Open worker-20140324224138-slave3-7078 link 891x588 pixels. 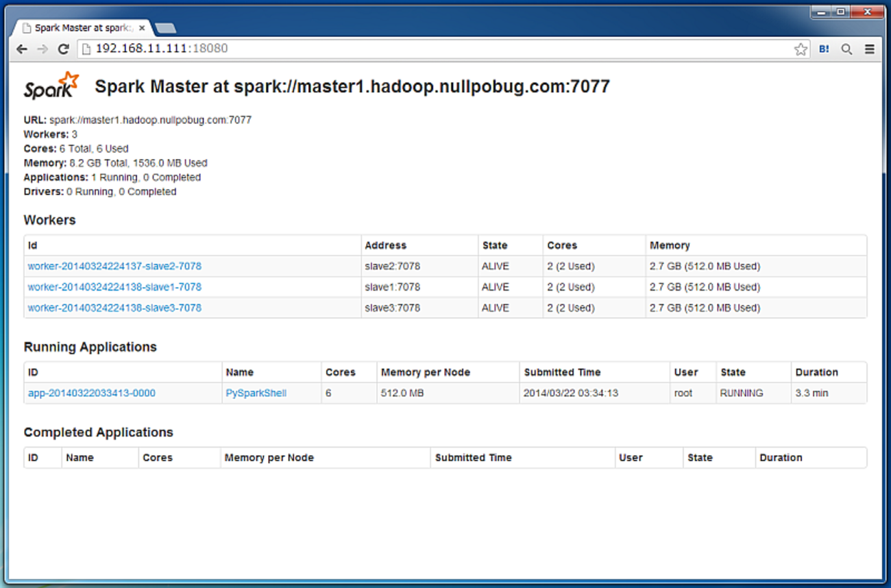pyautogui.click(x=114, y=308)
